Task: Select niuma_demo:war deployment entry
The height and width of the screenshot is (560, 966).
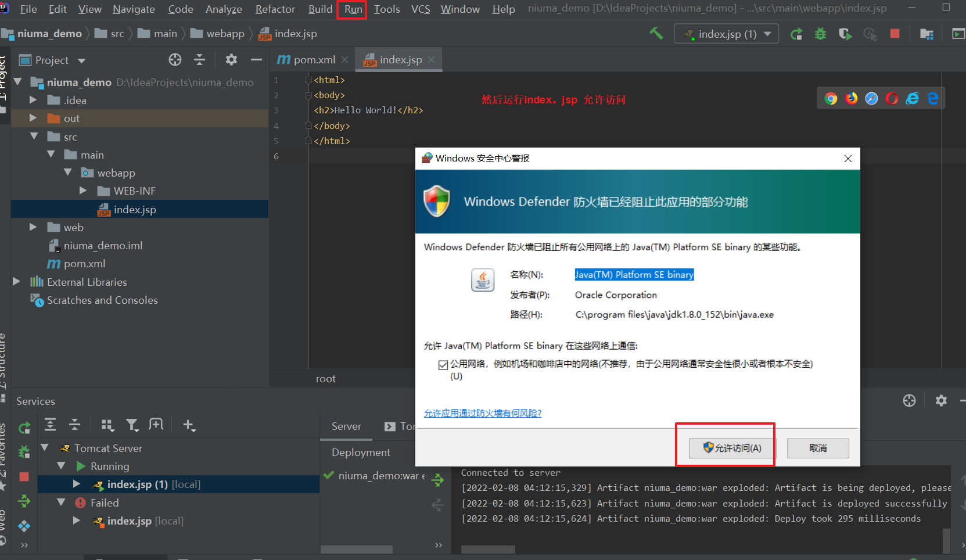Action: click(x=381, y=476)
